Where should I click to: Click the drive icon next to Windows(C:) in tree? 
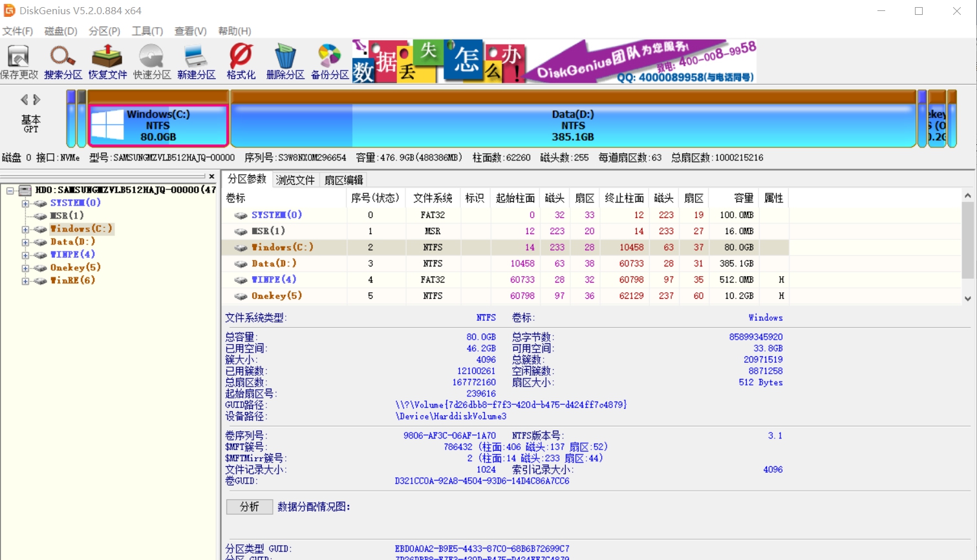[x=40, y=229]
